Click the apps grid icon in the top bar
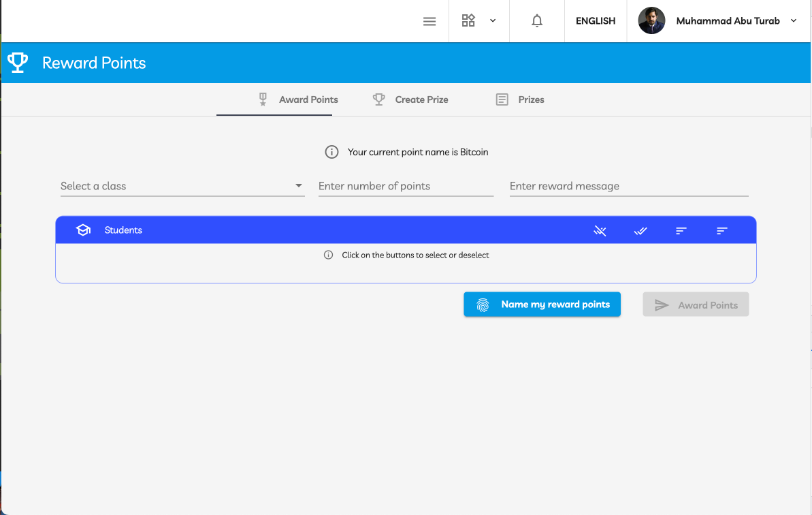The image size is (812, 515). tap(468, 20)
